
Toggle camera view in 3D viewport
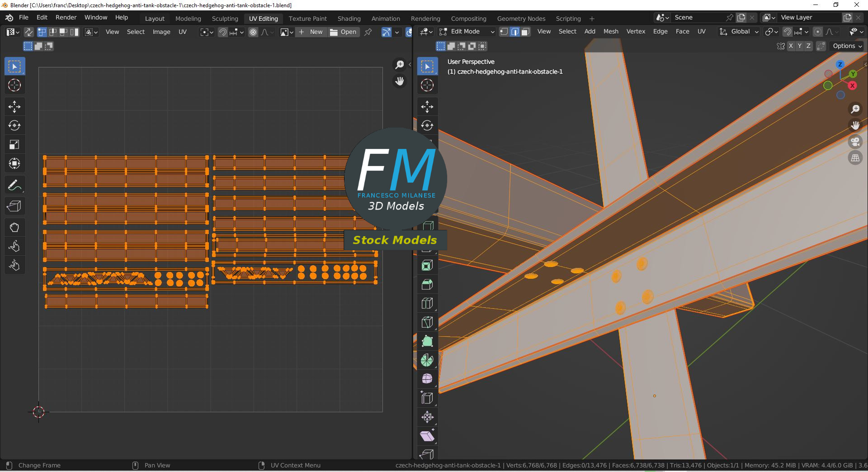click(855, 142)
